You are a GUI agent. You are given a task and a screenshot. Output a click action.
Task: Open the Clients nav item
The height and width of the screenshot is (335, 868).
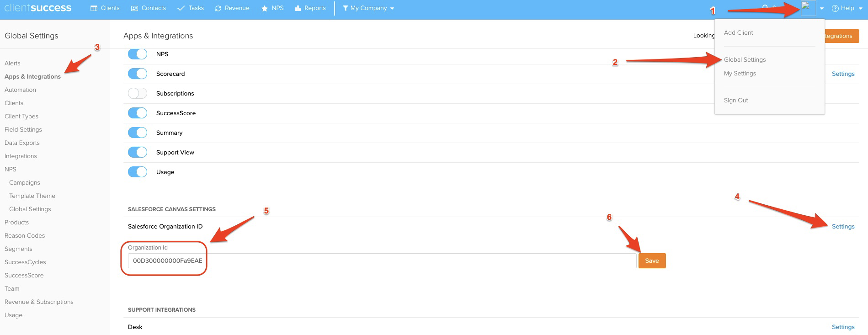[x=105, y=8]
